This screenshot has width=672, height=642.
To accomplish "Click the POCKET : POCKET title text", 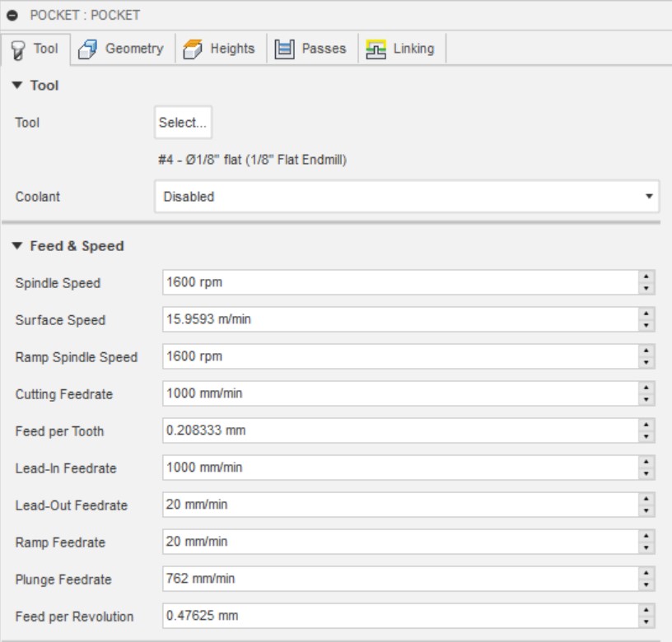I will pyautogui.click(x=85, y=16).
